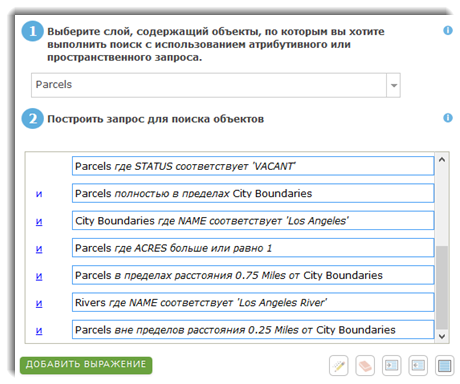Click the indent-left expression ungrouping icon

[x=418, y=366]
